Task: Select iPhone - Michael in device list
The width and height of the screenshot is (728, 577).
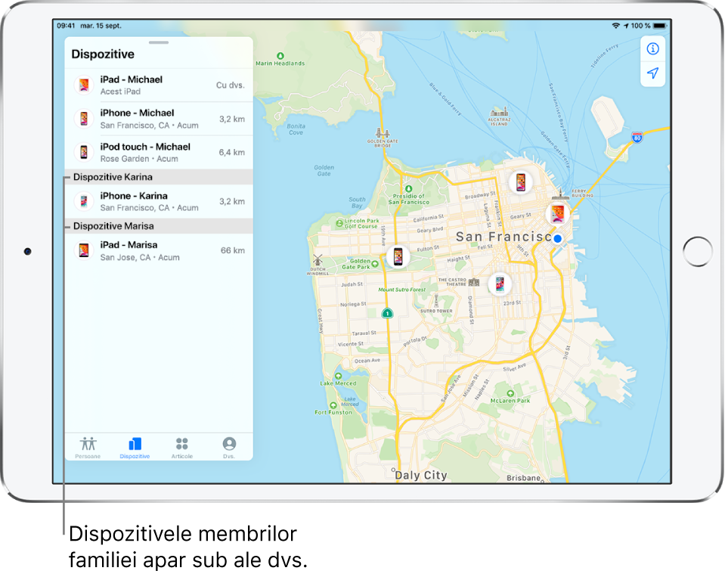Action: 159,119
